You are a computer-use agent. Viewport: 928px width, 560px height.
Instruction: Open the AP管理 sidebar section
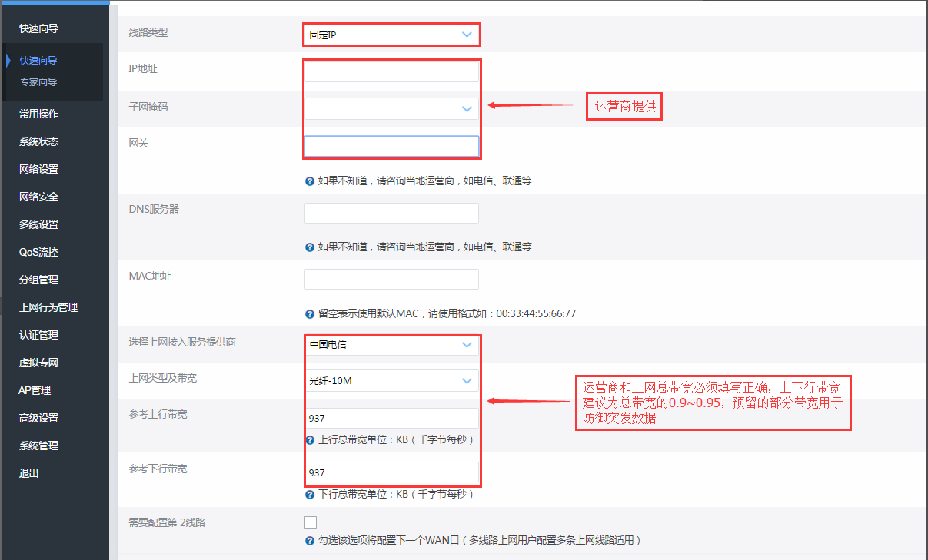coord(35,390)
